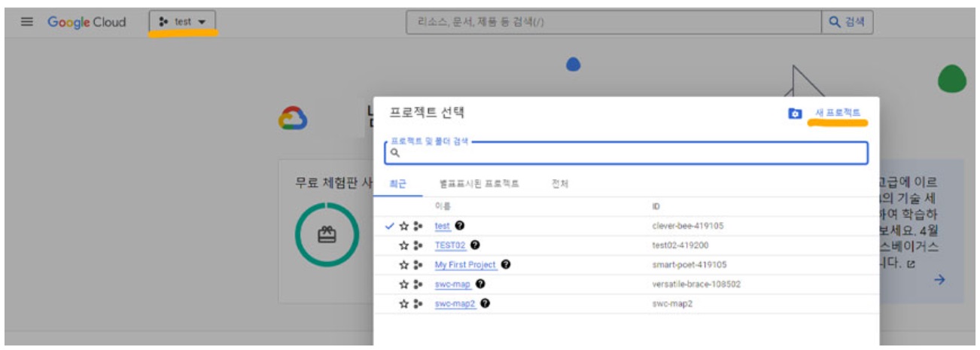Image resolution: width=980 pixels, height=350 pixels.
Task: Open the test project link
Action: (x=442, y=226)
